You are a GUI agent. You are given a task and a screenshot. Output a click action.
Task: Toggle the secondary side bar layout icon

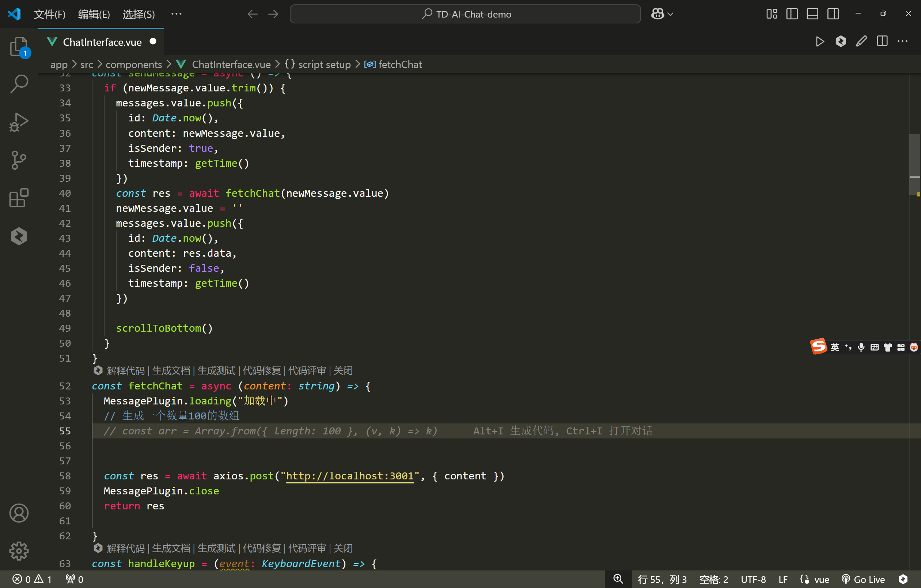click(833, 14)
